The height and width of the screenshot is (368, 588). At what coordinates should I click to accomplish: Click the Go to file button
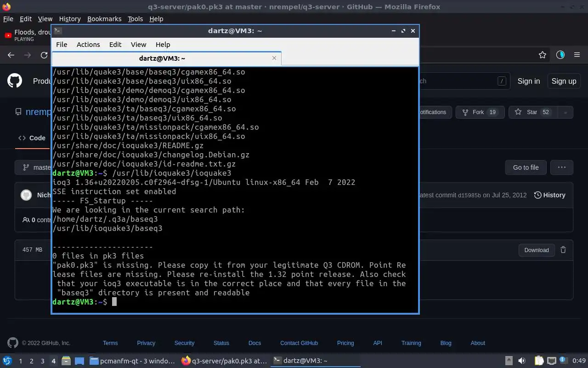(x=526, y=167)
